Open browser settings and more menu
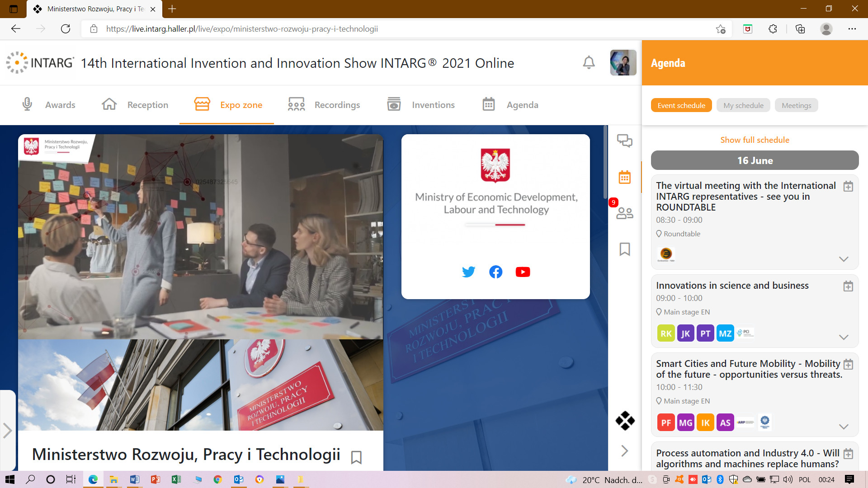Screen dimensions: 868x488 pos(852,29)
